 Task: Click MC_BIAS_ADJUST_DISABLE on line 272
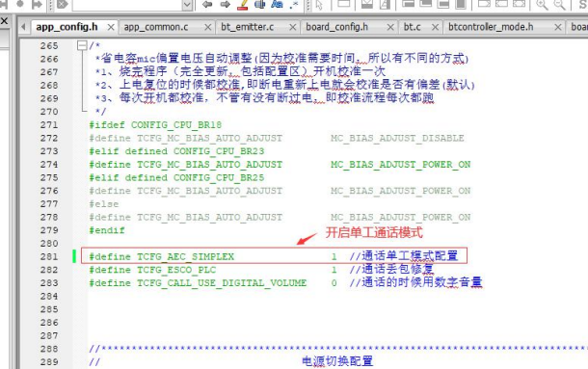tap(397, 138)
